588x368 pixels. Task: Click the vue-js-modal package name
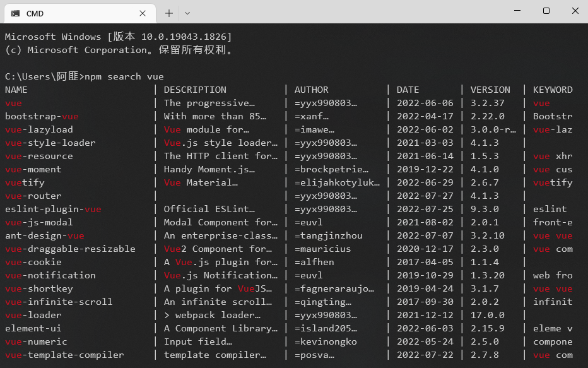(39, 222)
